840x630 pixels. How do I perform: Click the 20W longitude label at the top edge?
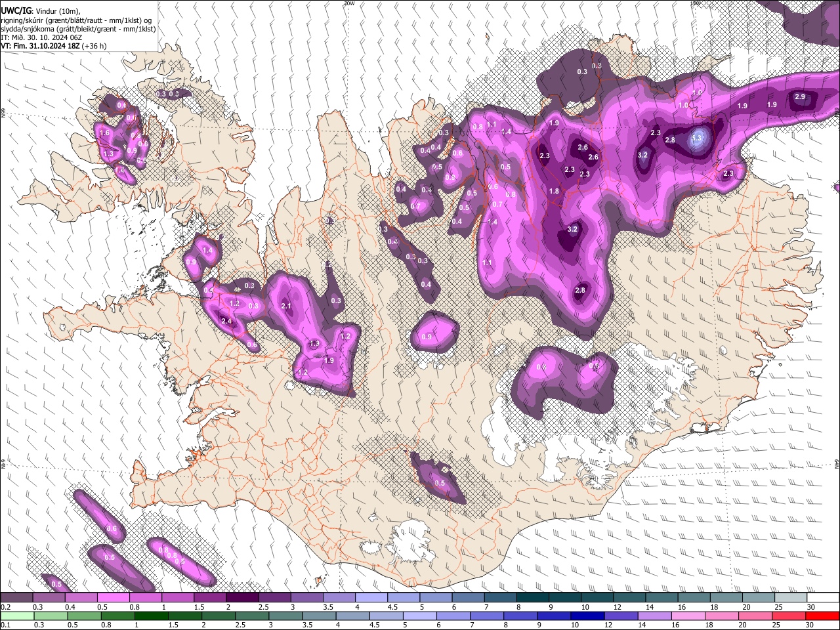point(348,3)
